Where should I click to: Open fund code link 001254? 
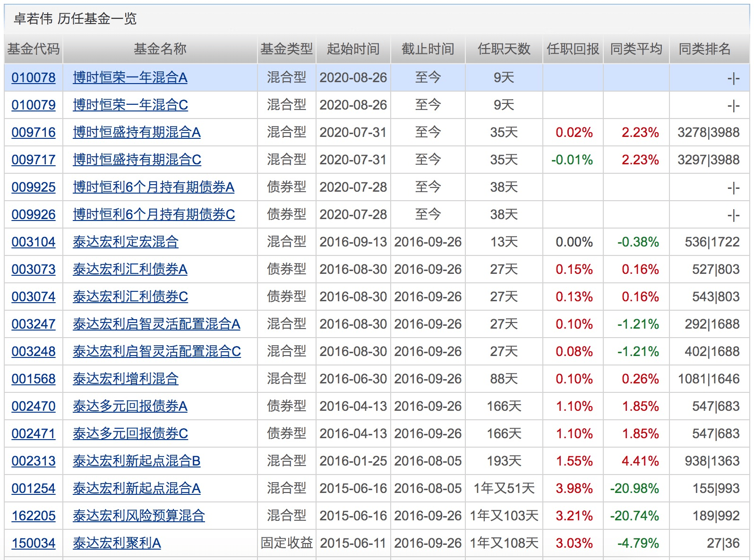point(34,488)
